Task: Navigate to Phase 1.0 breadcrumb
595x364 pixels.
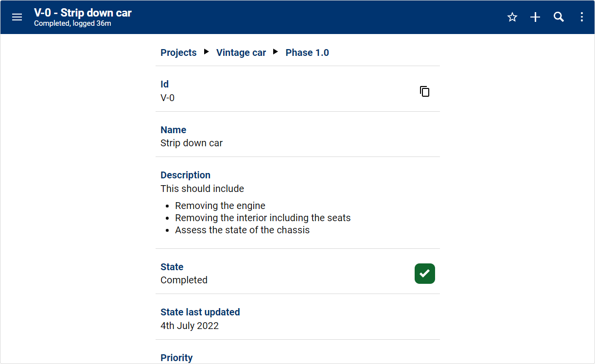Action: pos(307,52)
